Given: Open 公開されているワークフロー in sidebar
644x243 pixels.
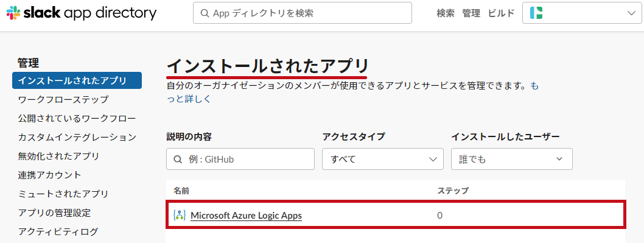Looking at the screenshot, I should (x=77, y=118).
